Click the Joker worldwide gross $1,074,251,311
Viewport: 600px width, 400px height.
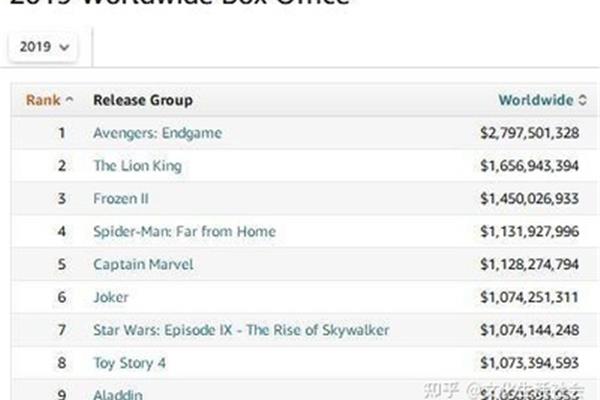pos(530,297)
